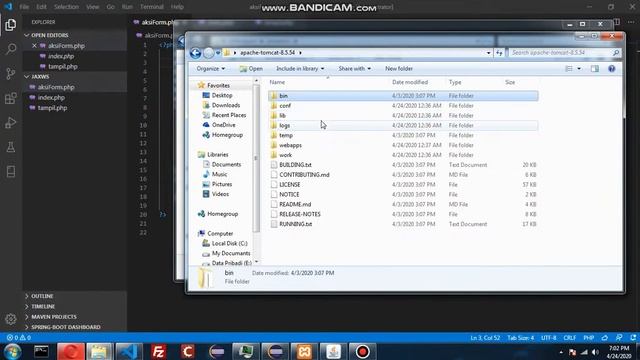The image size is (640, 360).
Task: Click errors and warnings status bar indicator
Action: point(19,338)
